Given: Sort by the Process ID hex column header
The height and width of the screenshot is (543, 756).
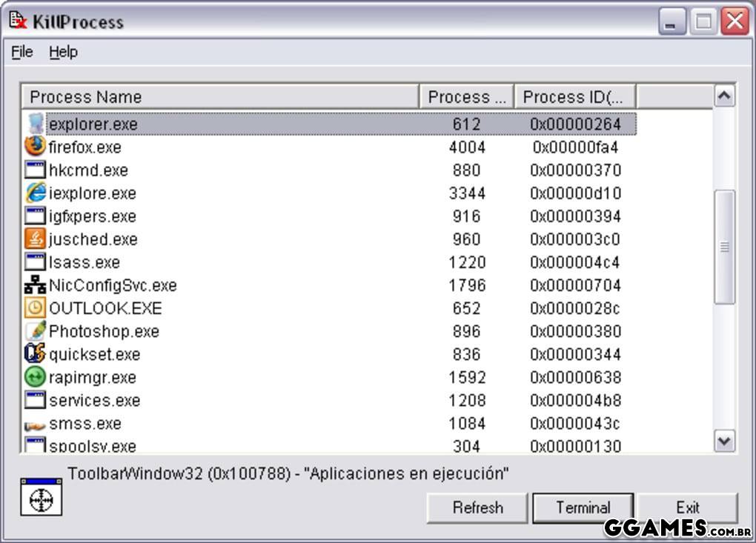Looking at the screenshot, I should coord(575,97).
